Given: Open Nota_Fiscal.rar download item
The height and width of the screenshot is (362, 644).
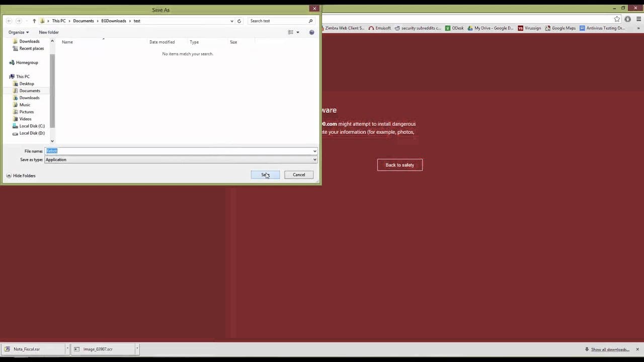Looking at the screenshot, I should [33, 349].
